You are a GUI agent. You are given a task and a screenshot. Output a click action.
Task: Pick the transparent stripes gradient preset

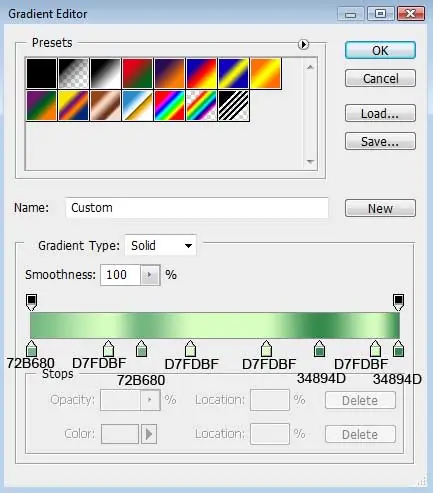[x=234, y=105]
